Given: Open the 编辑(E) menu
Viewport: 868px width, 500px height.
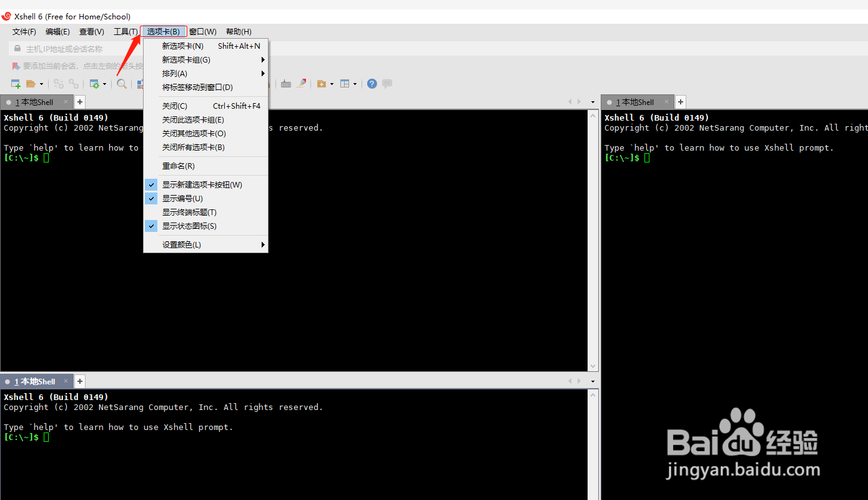Looking at the screenshot, I should [x=57, y=32].
